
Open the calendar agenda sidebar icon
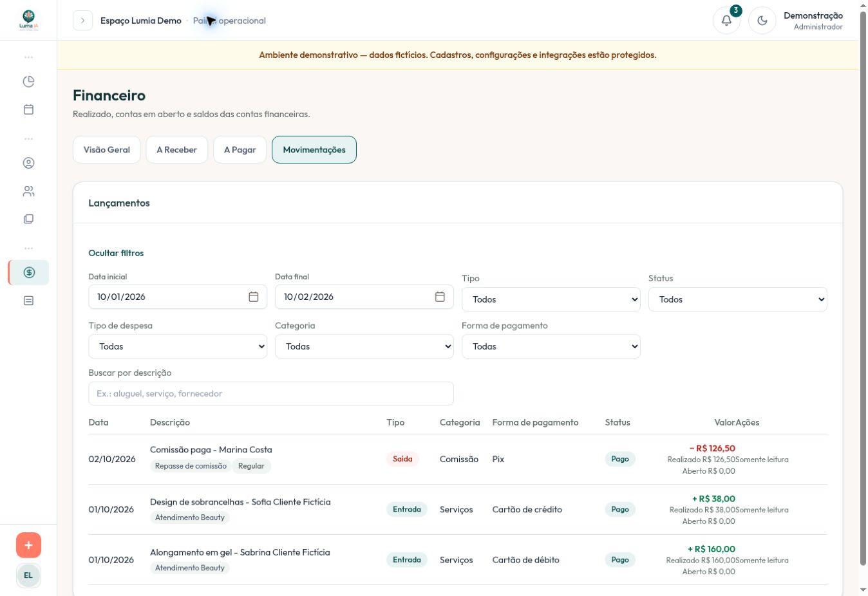click(28, 109)
